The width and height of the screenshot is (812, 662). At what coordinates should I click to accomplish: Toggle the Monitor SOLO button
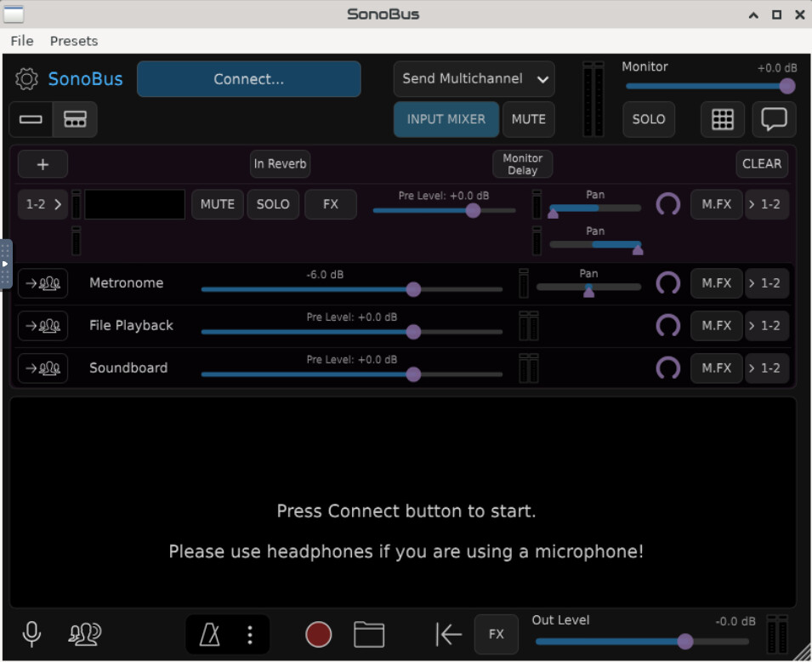click(x=649, y=120)
